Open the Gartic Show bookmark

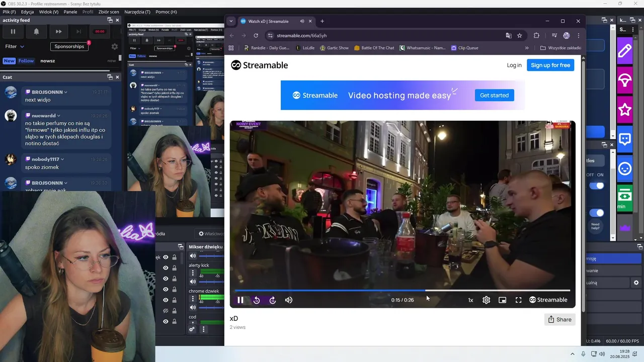point(334,48)
